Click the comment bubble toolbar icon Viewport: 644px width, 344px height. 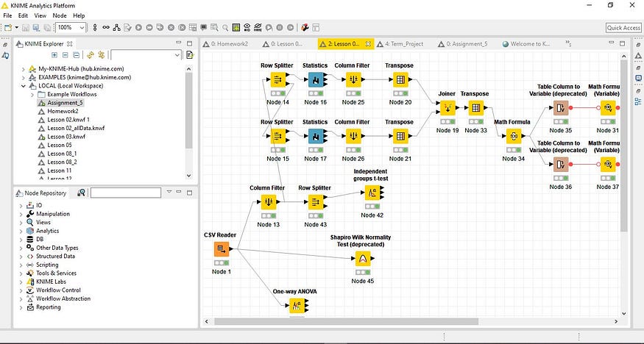[204, 27]
